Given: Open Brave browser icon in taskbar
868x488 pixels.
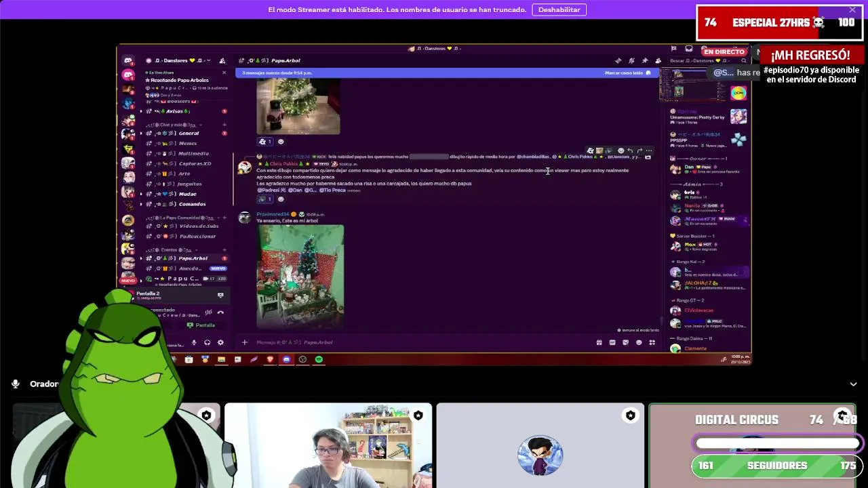Looking at the screenshot, I should tap(270, 359).
